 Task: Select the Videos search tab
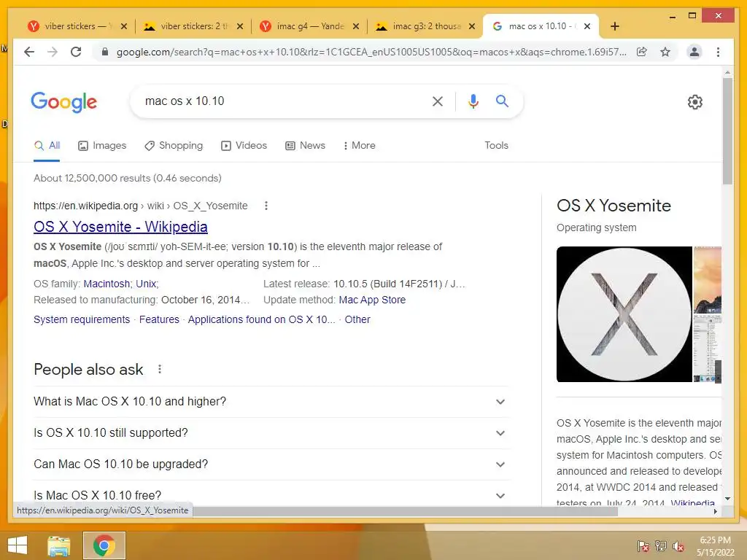pos(244,145)
